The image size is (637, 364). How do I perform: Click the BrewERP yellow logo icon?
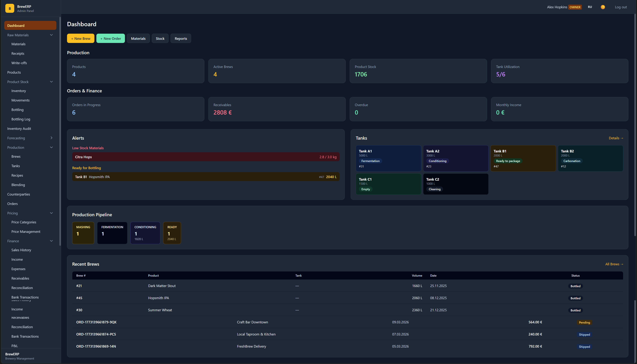(x=10, y=8)
